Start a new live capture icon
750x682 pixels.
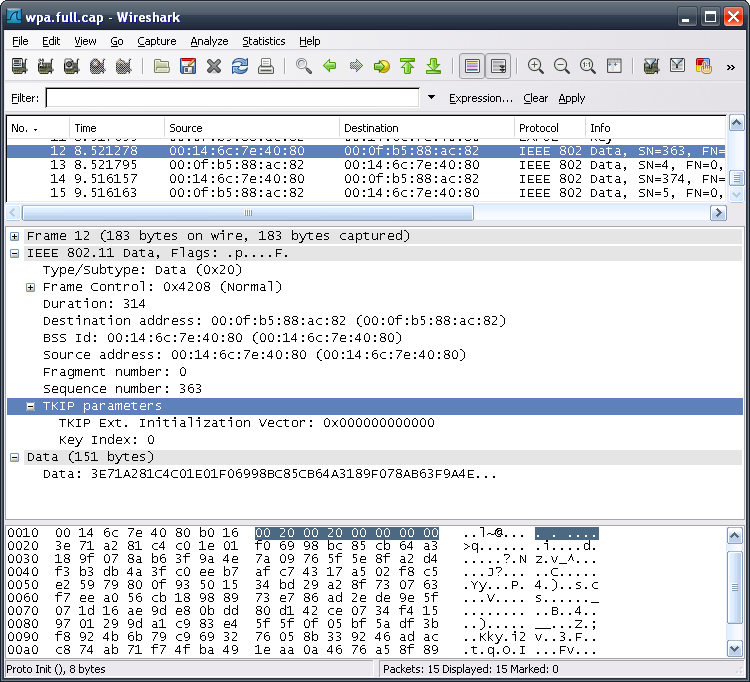pyautogui.click(x=71, y=66)
